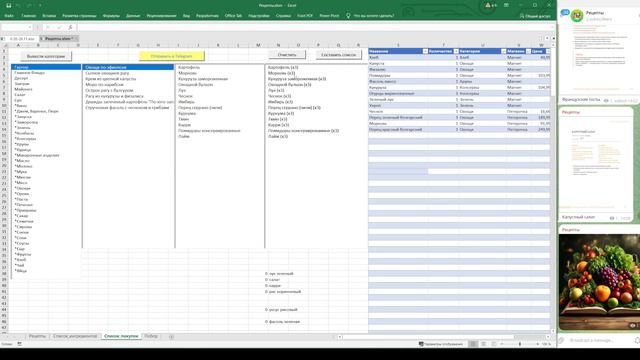
Task: Click the Вывести категории button
Action: pyautogui.click(x=46, y=56)
